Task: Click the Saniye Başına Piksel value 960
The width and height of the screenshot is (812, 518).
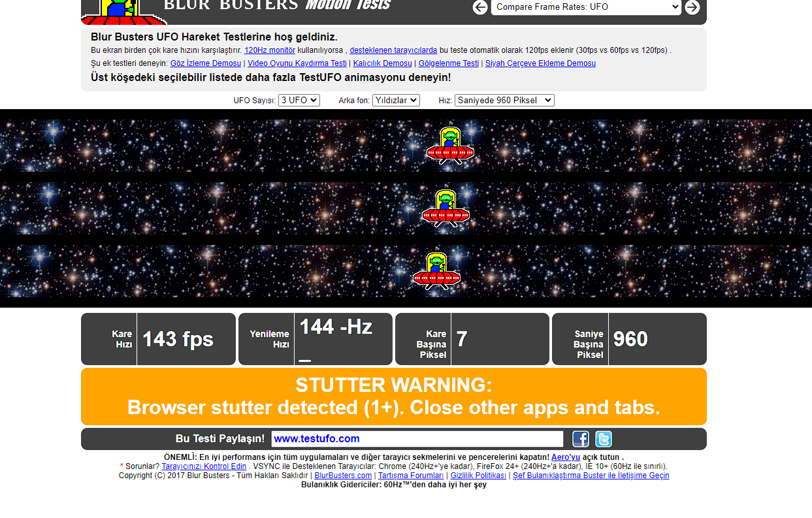Action: (630, 339)
